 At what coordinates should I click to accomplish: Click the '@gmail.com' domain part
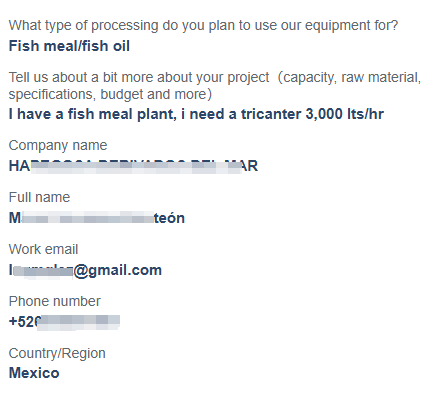point(117,270)
